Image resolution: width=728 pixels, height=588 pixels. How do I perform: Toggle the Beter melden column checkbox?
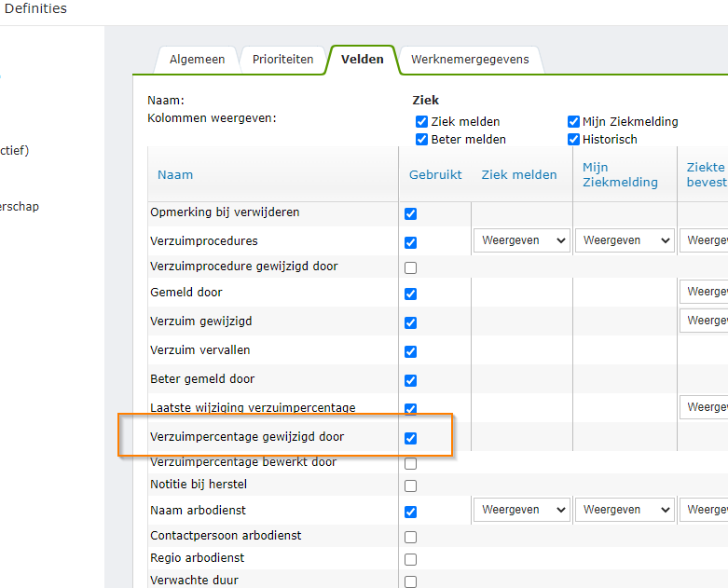[422, 140]
